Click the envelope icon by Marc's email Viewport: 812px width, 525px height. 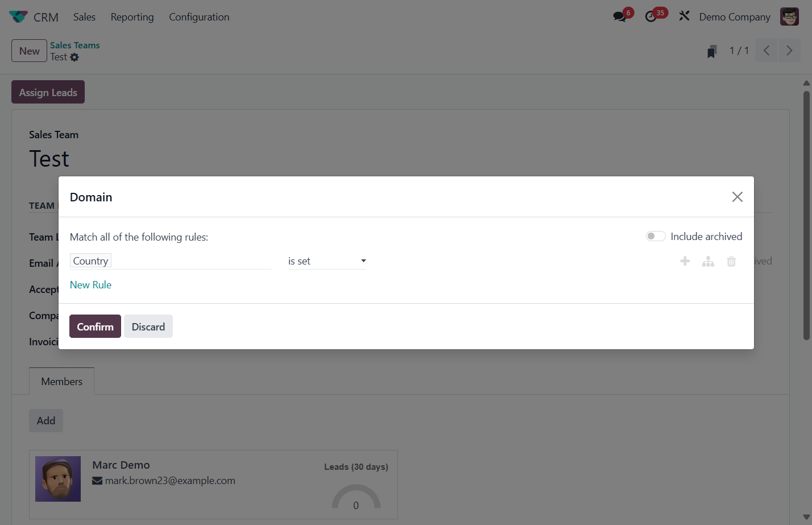click(x=97, y=481)
